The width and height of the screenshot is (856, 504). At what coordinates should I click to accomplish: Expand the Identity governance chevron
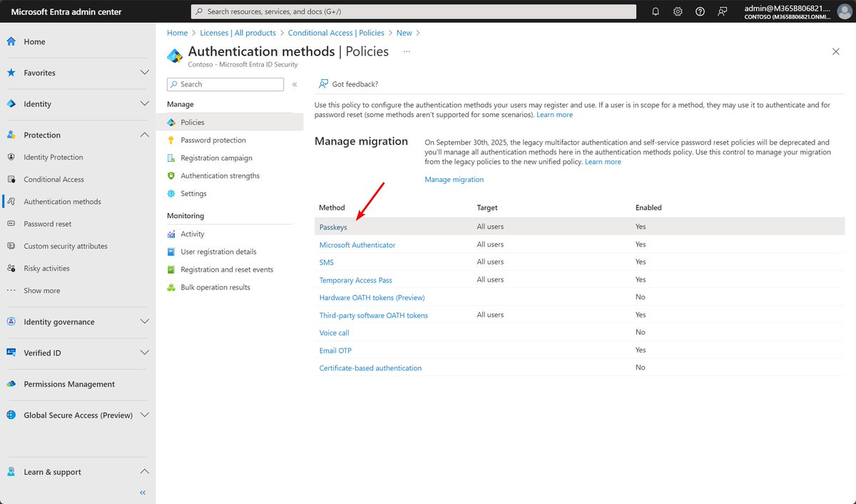pyautogui.click(x=145, y=322)
